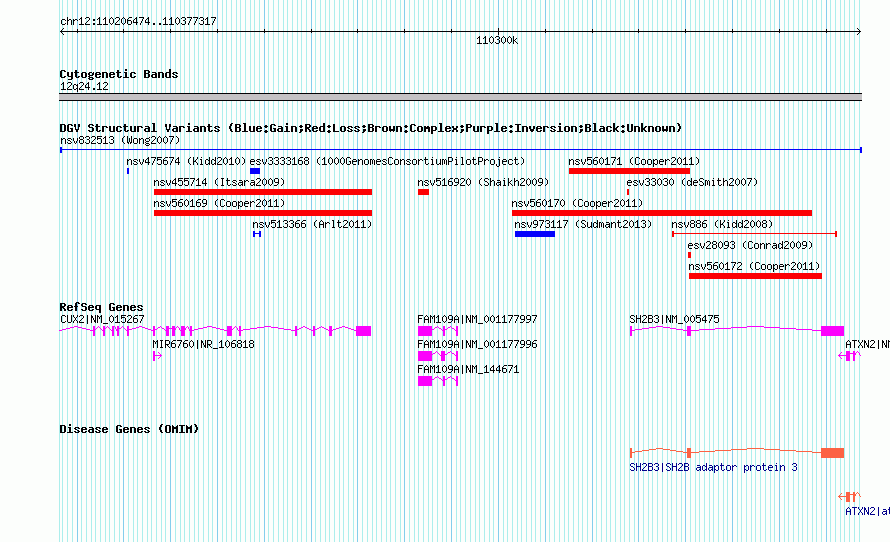890x542 pixels.
Task: Select the nsv560172 red loss bar
Action: coord(755,276)
